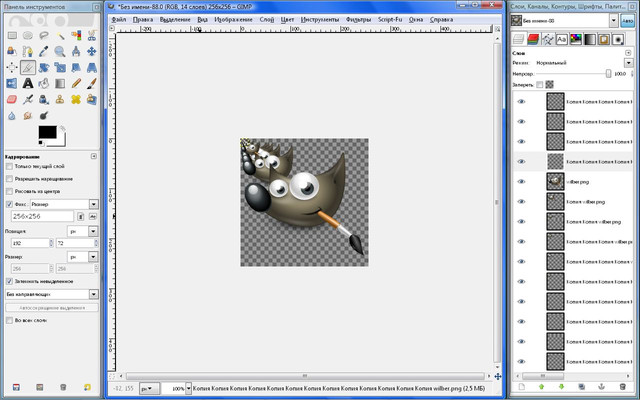Select the Pencil tool
The height and width of the screenshot is (400, 640).
[76, 83]
